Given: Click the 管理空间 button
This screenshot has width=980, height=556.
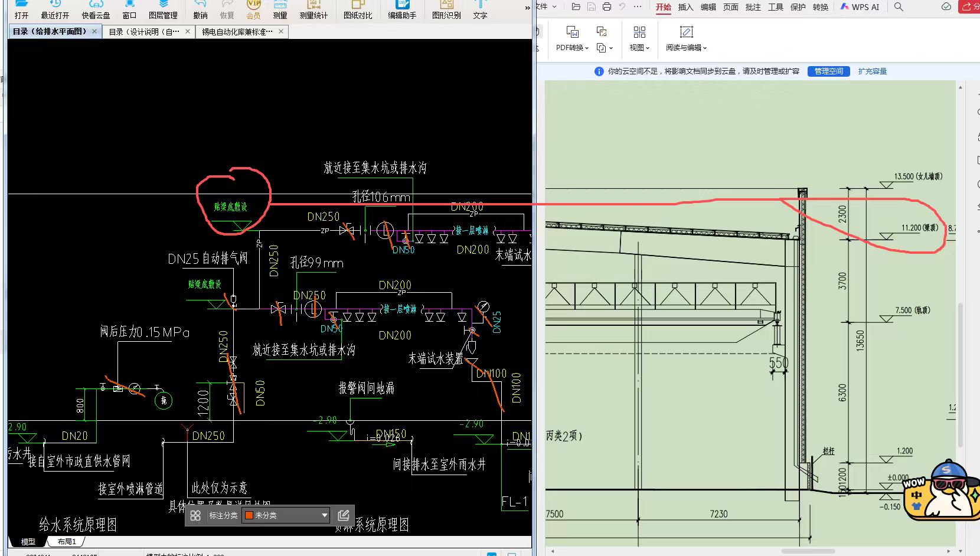Looking at the screenshot, I should pyautogui.click(x=828, y=71).
